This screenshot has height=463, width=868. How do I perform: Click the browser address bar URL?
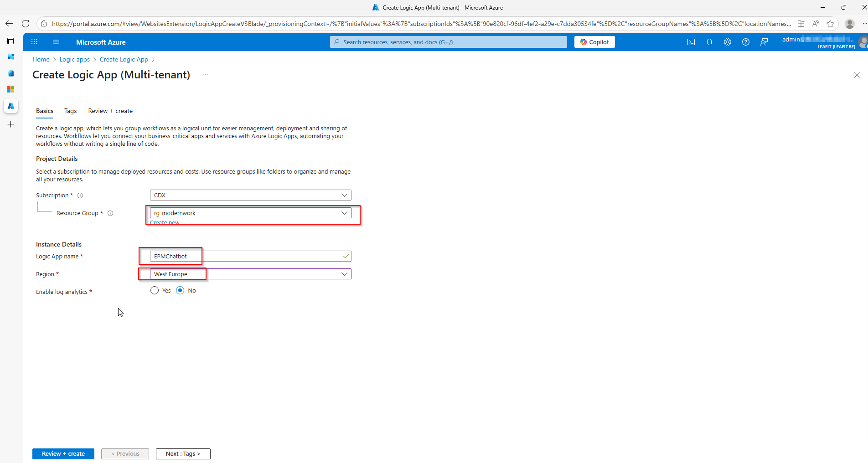coord(421,24)
